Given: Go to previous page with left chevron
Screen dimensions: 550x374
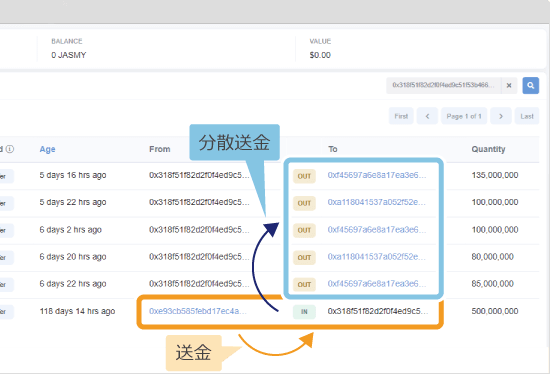Looking at the screenshot, I should (x=427, y=116).
